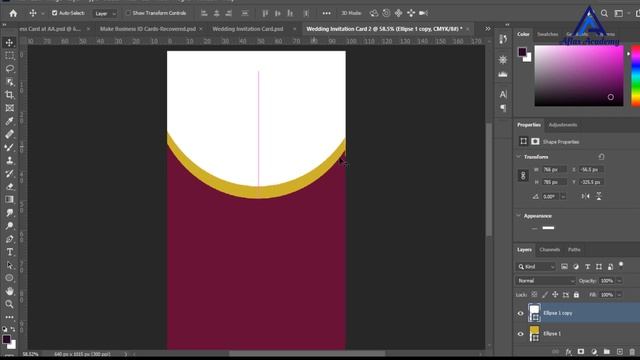Enable Show Transform Controls checkbox
This screenshot has width=640, height=360.
point(128,13)
